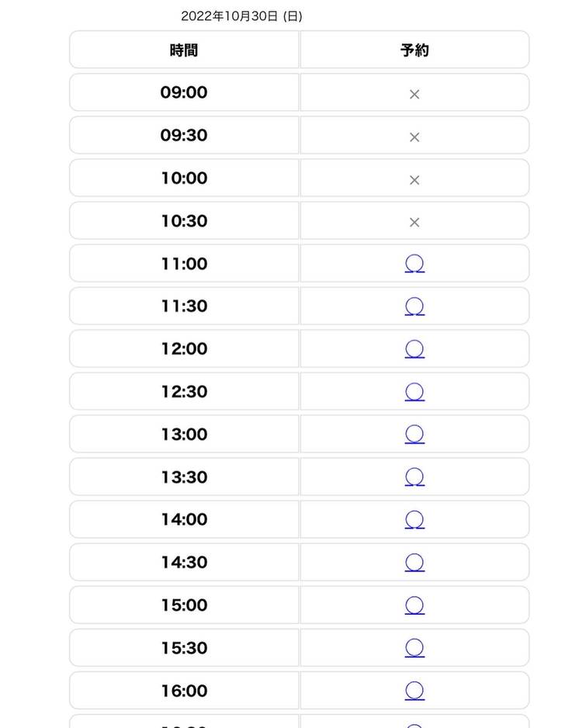Click the 10:00 unavailable X icon
The width and height of the screenshot is (582, 728).
point(414,179)
